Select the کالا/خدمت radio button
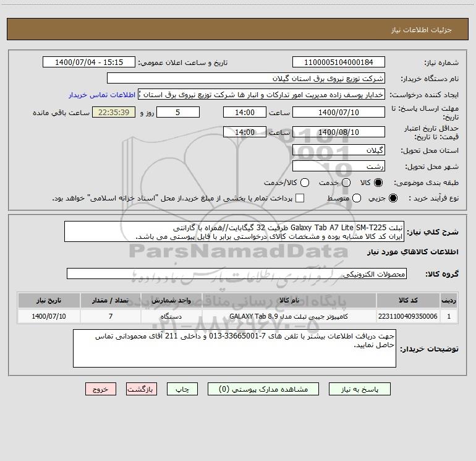Screen dimensions: 476x461 coord(305,183)
